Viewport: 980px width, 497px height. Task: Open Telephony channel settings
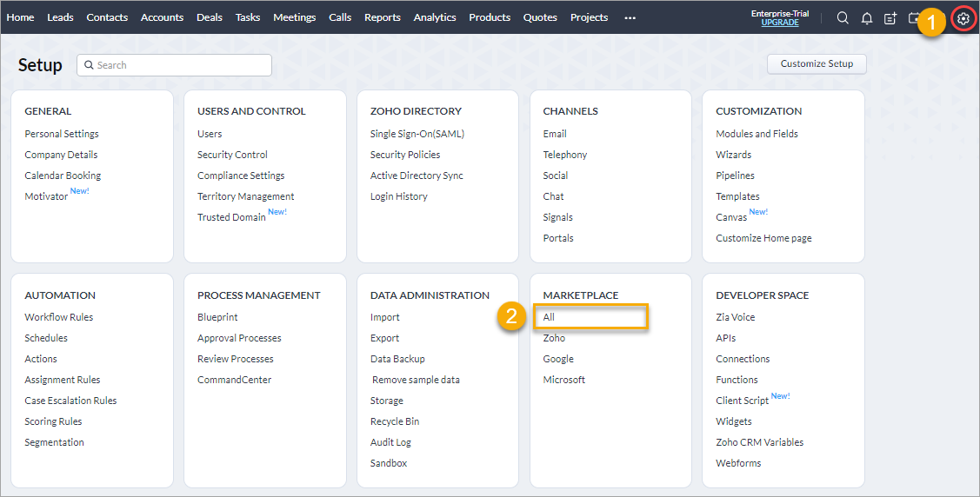tap(565, 154)
